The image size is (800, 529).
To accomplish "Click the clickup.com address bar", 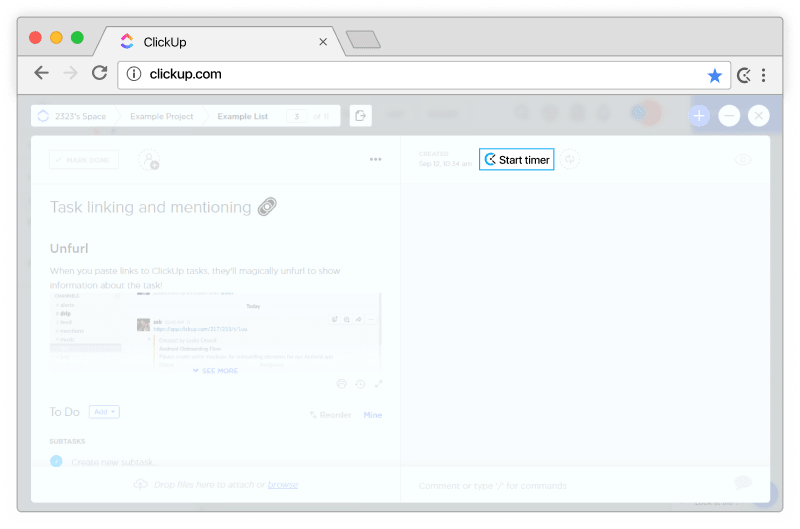I will pos(423,75).
